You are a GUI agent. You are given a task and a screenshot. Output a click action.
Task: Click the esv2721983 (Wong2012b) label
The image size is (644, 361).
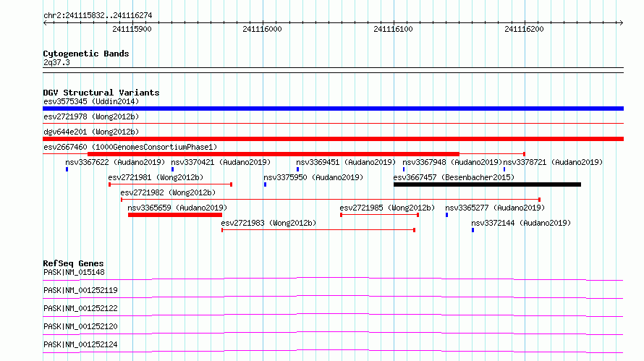tap(268, 223)
